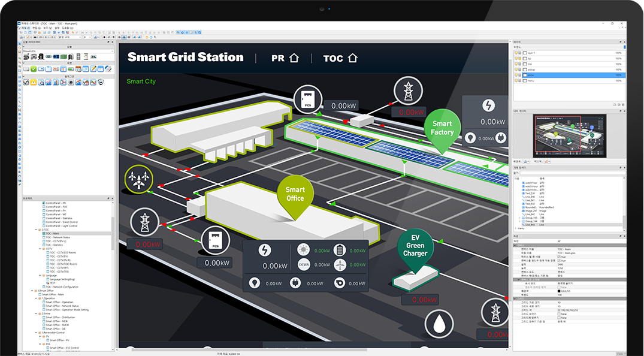Screen dimensions: 644x356
Task: Collapse the '3.Renewable Control' folder
Action: (36, 333)
